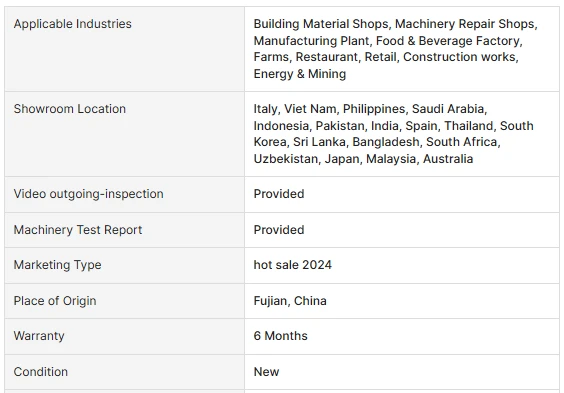Click the 6 Months warranty value
564x393 pixels.
[x=281, y=336]
